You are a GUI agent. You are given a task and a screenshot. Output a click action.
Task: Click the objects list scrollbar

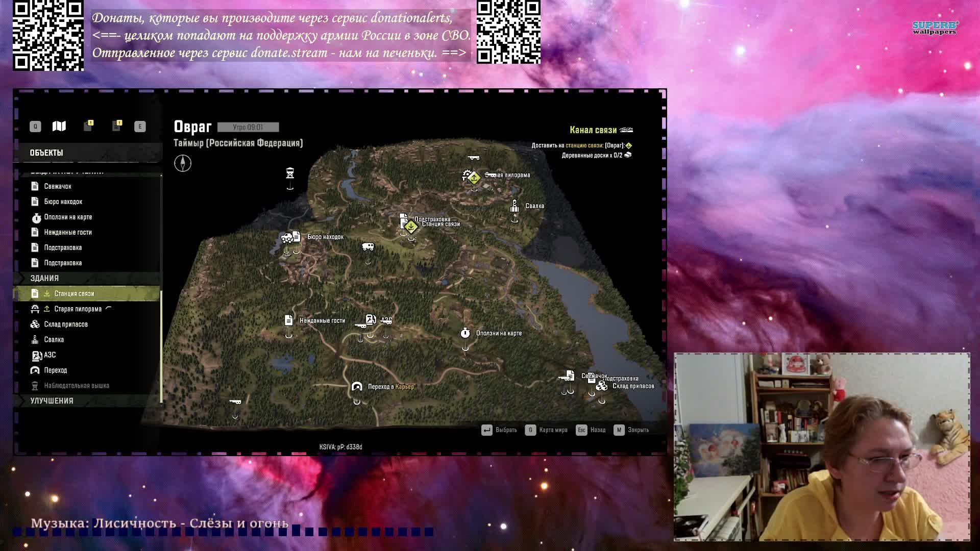click(161, 347)
